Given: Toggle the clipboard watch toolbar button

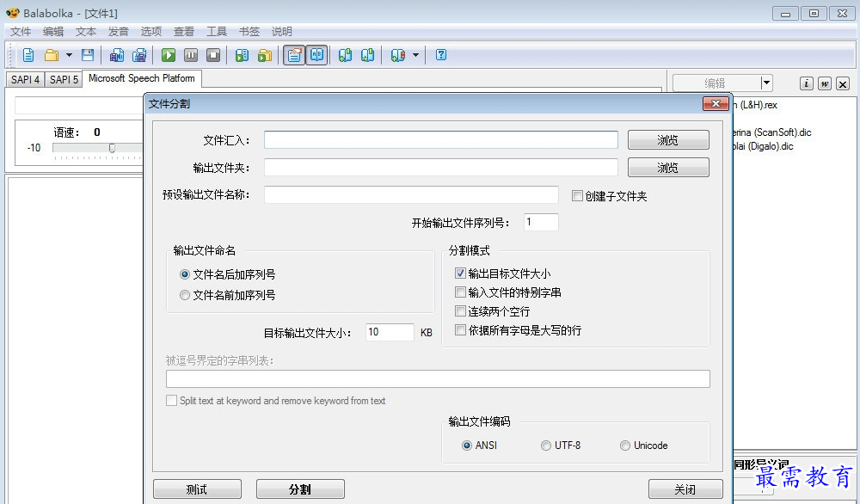Looking at the screenshot, I should pyautogui.click(x=294, y=55).
